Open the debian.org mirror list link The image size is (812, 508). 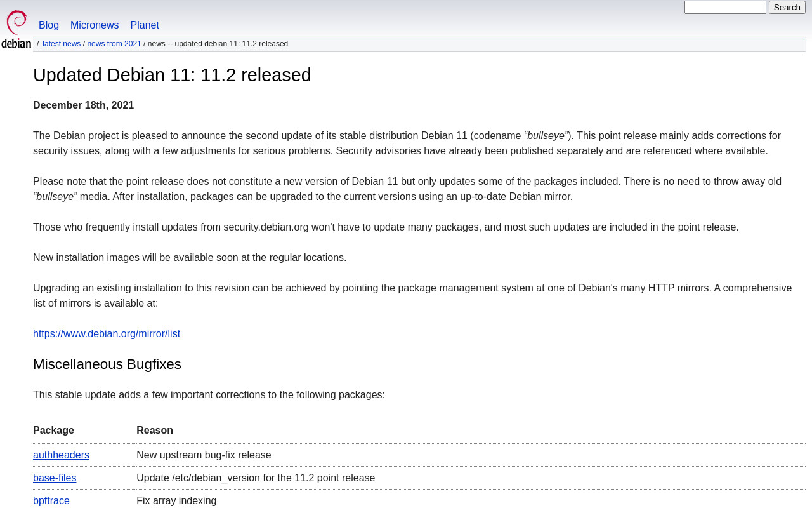coord(107,334)
